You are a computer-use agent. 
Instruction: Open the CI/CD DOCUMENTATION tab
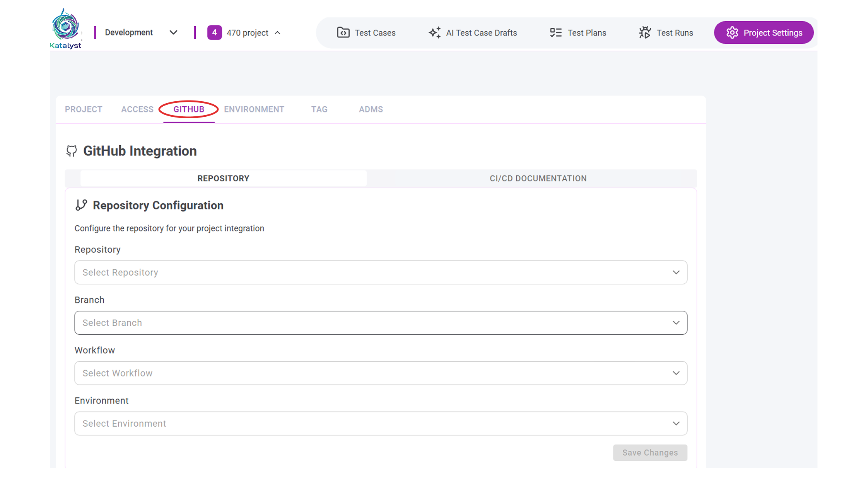point(538,179)
